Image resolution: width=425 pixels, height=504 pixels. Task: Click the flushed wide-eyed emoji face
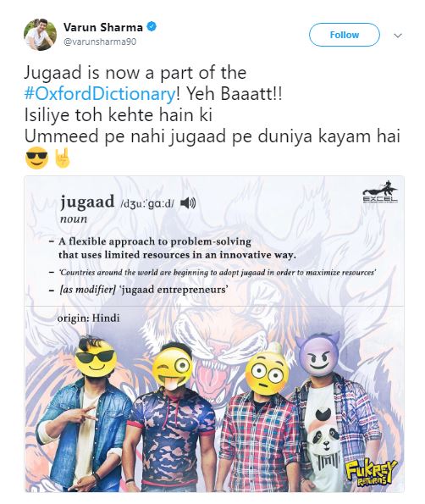click(267, 374)
